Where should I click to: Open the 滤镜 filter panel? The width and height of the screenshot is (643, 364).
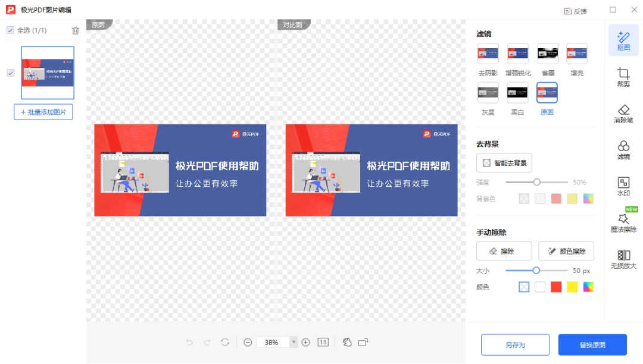[623, 150]
